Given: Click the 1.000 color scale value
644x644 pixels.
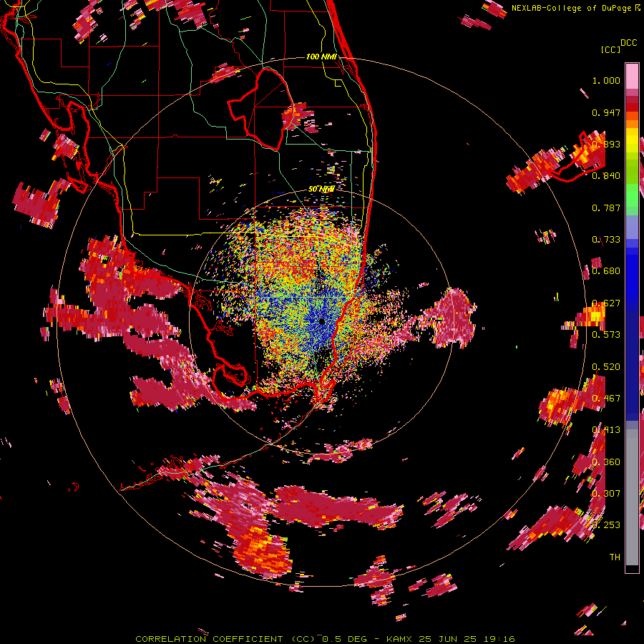Looking at the screenshot, I should click(x=606, y=80).
